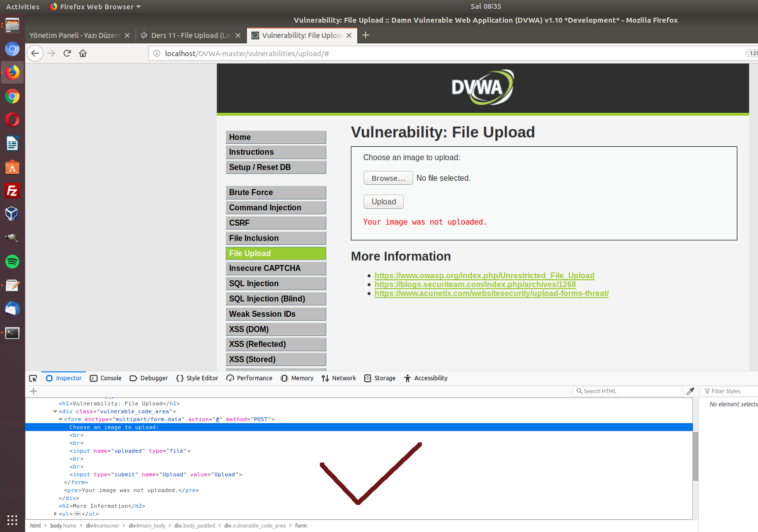Switch to the Network tab
The width and height of the screenshot is (758, 532).
338,378
